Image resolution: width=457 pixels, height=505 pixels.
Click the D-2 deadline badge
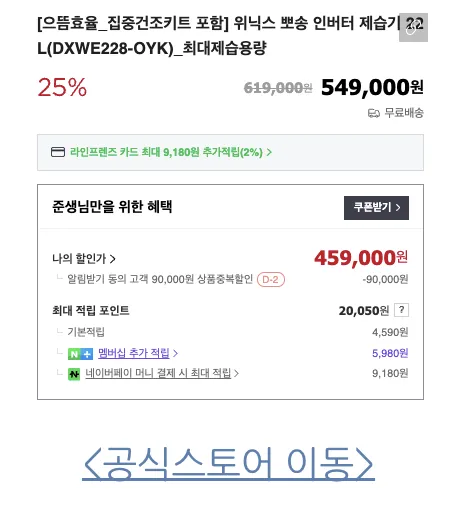271,279
